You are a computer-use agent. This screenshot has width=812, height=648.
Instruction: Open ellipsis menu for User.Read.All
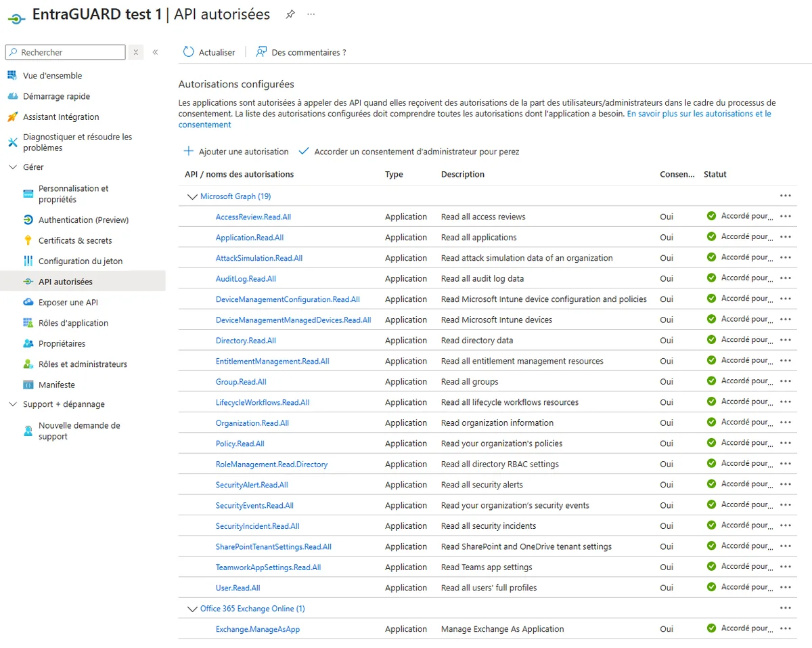point(785,588)
